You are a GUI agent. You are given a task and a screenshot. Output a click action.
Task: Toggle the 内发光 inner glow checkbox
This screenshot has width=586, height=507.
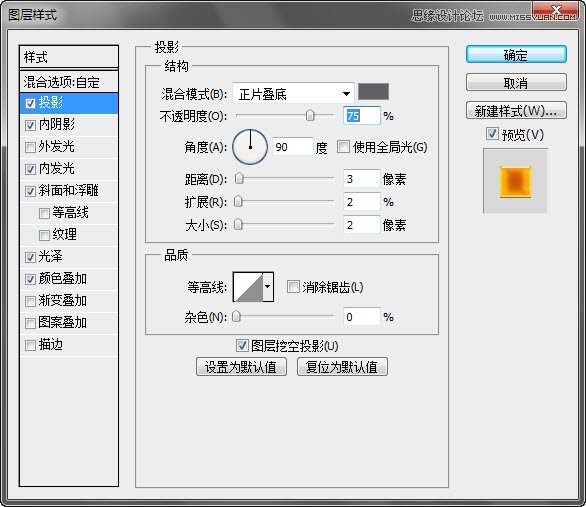point(30,169)
